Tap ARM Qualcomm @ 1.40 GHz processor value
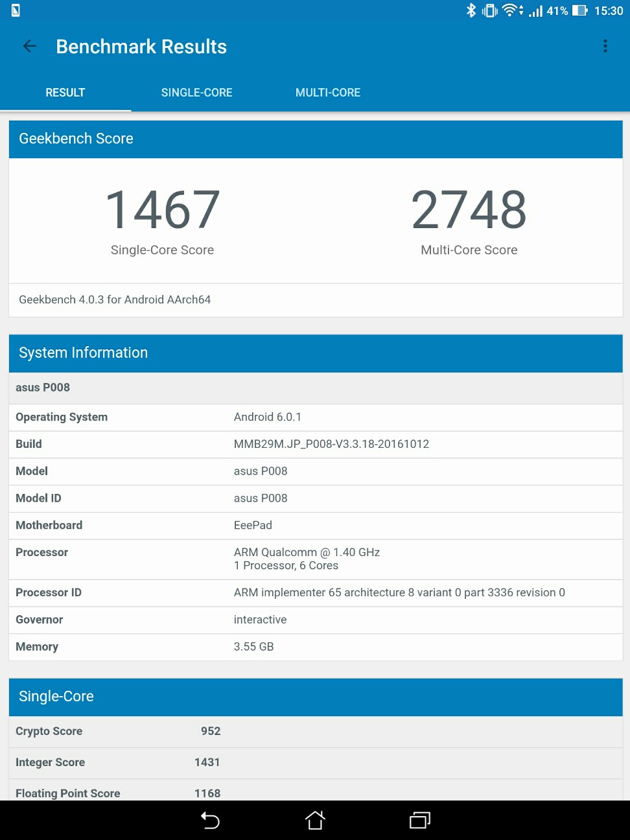The image size is (630, 840). (307, 552)
